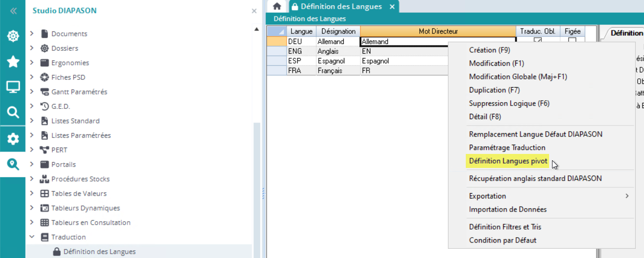Screen dimensions: 644x258
Task: Open favorites via the star icon
Action: 13,62
